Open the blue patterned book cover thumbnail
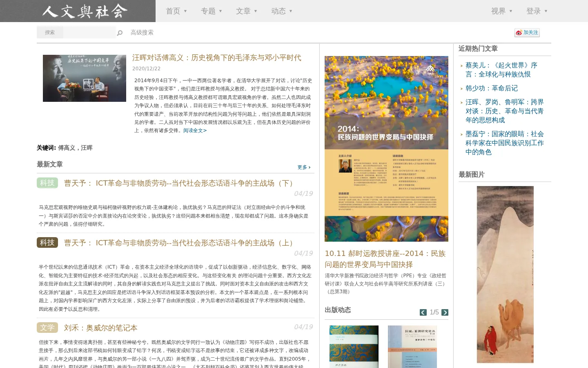588x368 pixels. point(354,347)
